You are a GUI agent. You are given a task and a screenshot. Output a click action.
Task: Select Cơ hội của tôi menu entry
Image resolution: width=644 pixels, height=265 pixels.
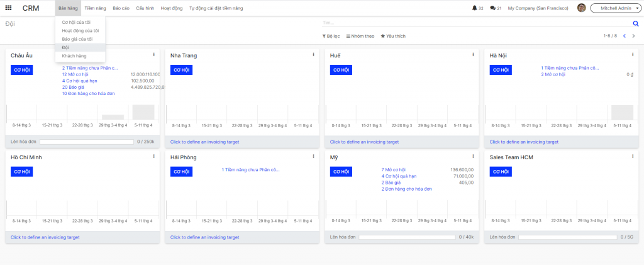76,22
